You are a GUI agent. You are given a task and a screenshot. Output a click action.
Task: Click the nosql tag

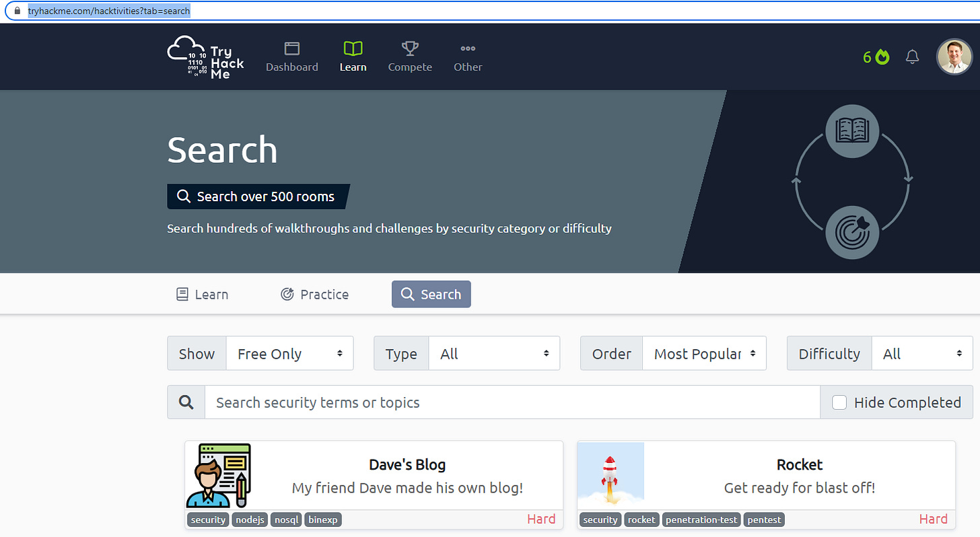(x=287, y=520)
